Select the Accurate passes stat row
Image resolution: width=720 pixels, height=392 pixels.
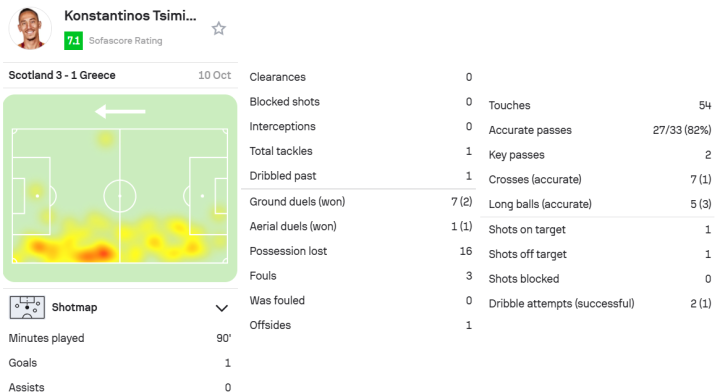[600, 130]
